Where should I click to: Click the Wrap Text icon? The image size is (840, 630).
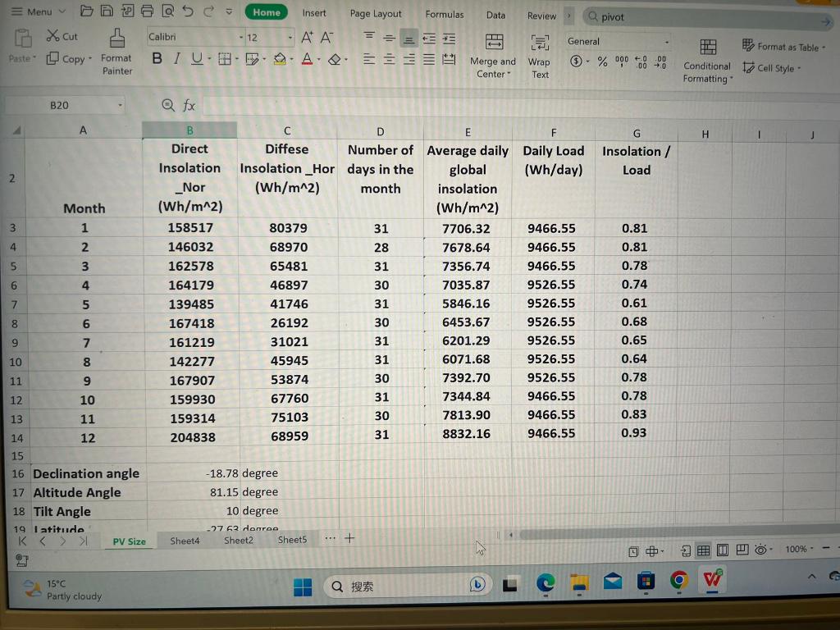[540, 43]
